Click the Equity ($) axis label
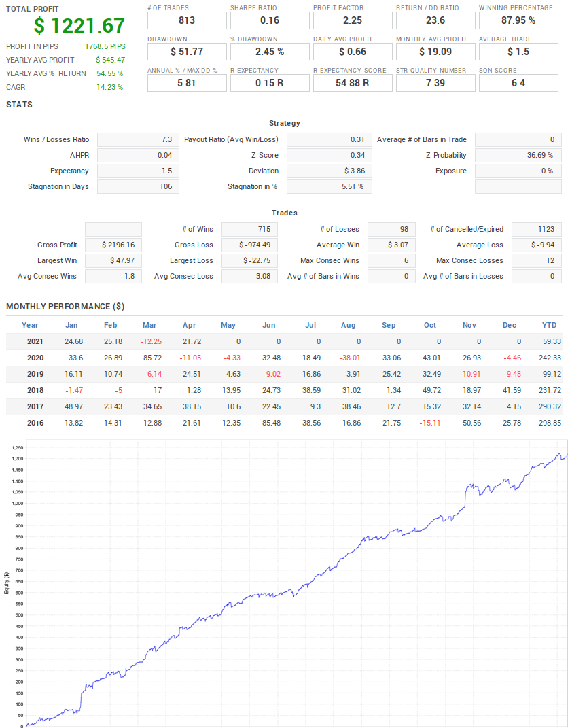 (x=7, y=583)
